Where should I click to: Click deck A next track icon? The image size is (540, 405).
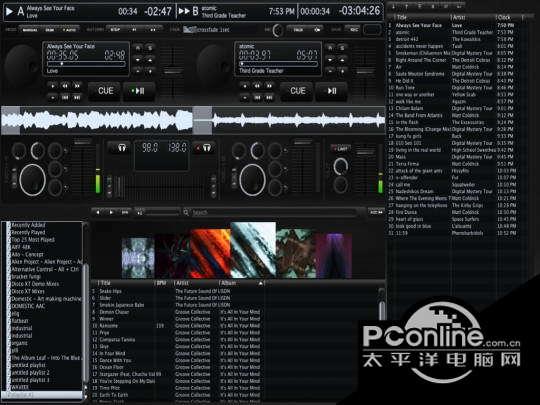[77, 97]
